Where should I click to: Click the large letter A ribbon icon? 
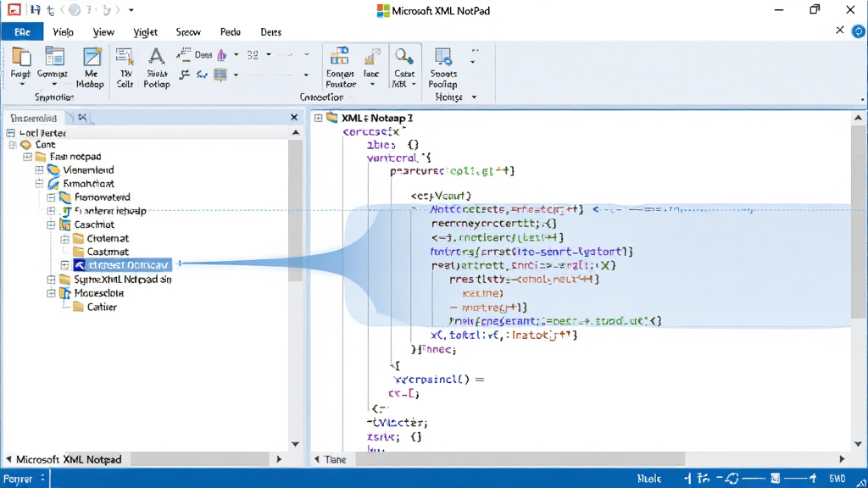tap(157, 57)
